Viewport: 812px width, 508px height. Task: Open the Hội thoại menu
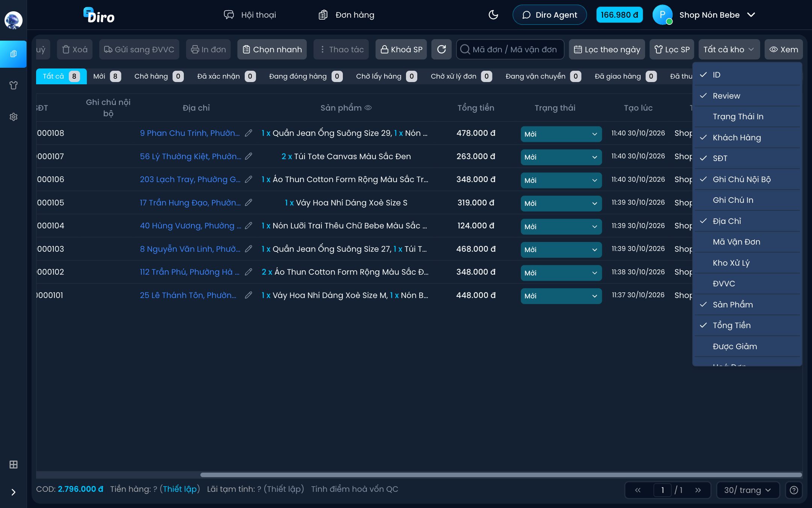250,15
